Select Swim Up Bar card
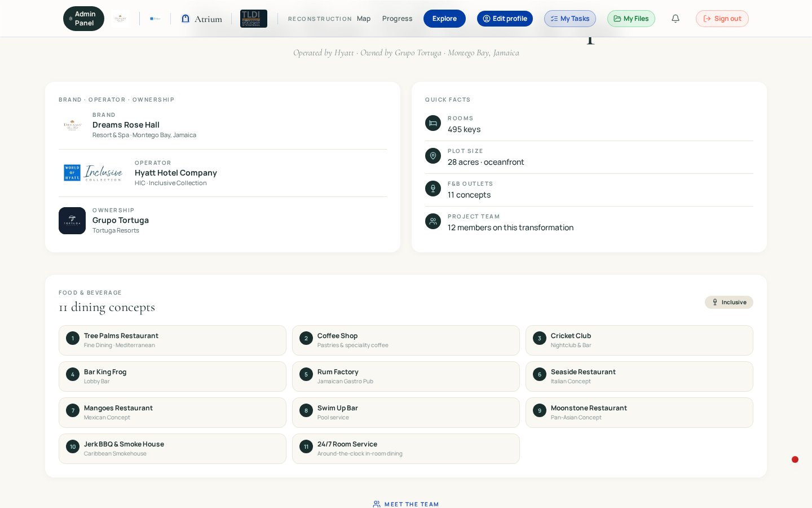 pos(406,413)
